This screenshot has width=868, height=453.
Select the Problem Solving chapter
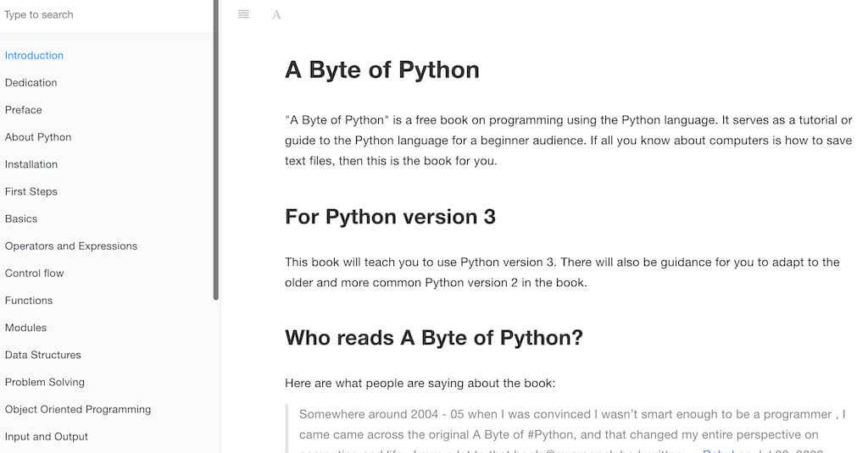[x=45, y=382]
